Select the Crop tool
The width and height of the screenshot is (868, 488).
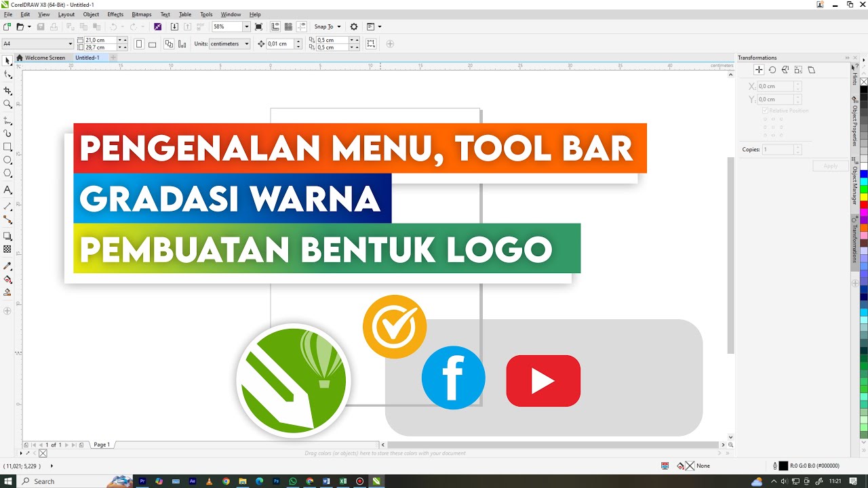click(7, 90)
